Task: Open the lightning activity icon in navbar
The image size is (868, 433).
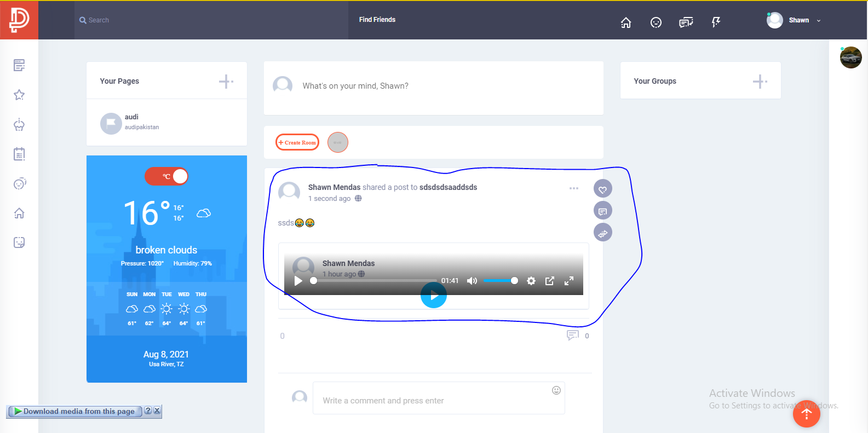Action: point(716,22)
